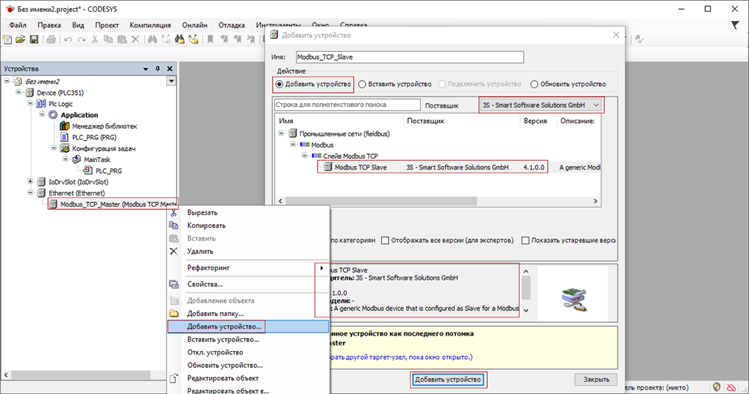
Task: Click the Plc Logic icon in tree
Action: point(42,104)
